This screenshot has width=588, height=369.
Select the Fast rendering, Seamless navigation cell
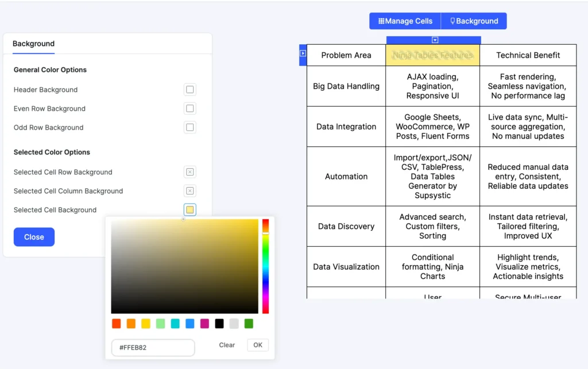(x=528, y=86)
